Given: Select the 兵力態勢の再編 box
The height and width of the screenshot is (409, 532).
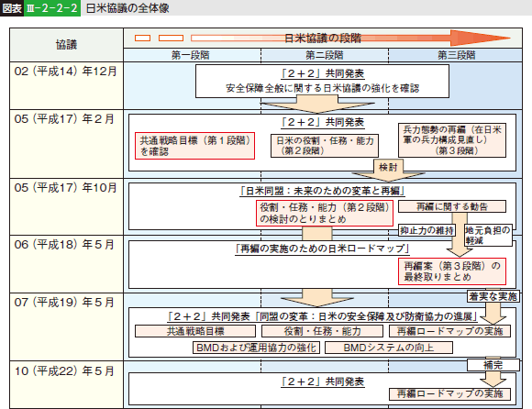Looking at the screenshot, I should [452, 140].
